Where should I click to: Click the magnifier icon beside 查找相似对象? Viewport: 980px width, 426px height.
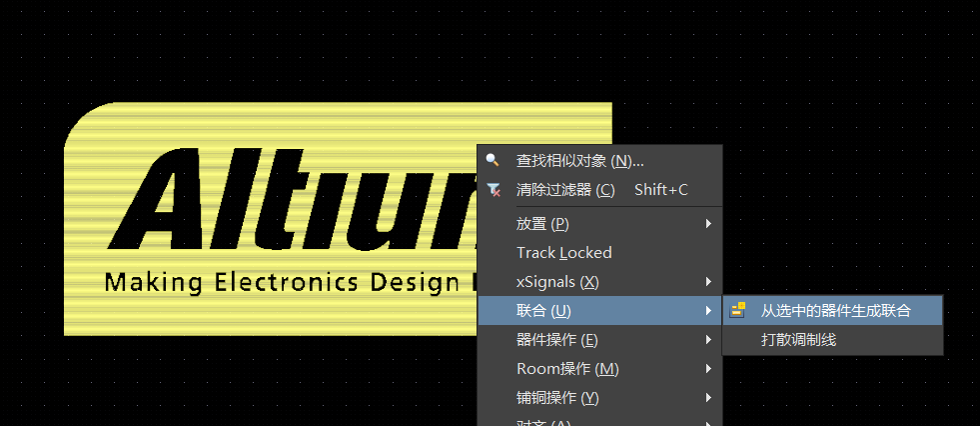tap(492, 160)
